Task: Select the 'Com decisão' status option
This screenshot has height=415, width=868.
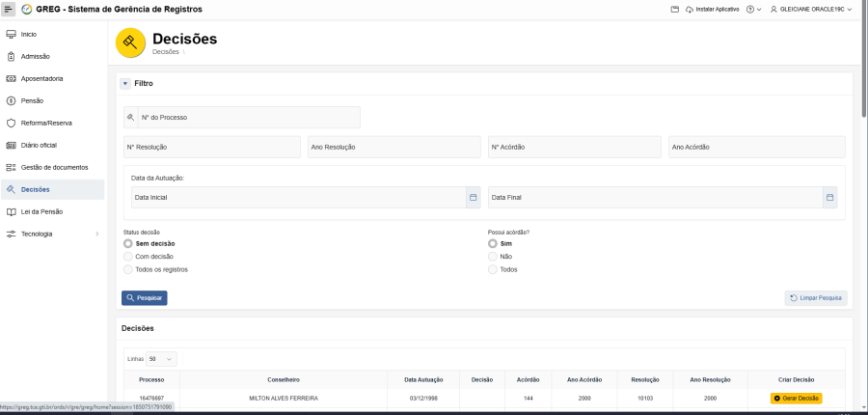Action: 128,257
